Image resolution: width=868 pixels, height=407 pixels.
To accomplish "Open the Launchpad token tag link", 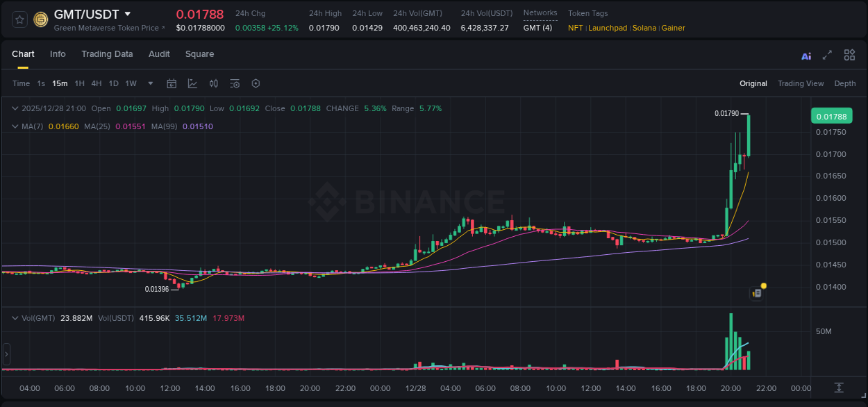I will [x=608, y=28].
